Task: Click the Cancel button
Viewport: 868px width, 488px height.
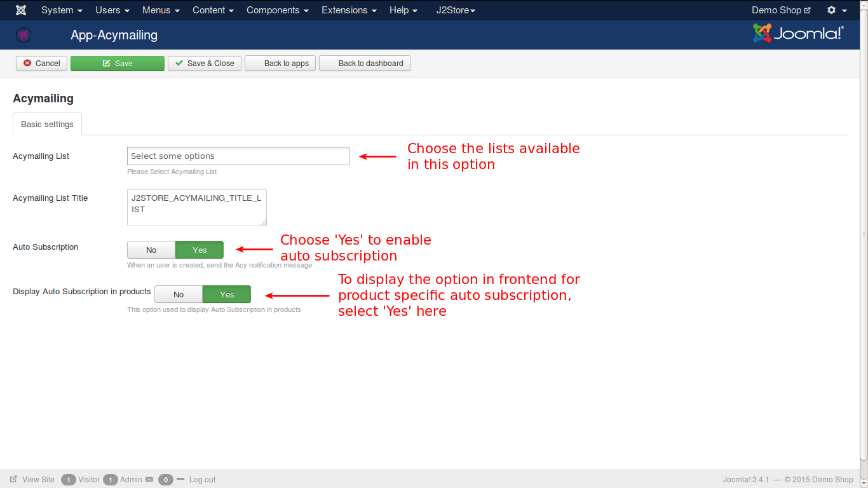Action: (x=41, y=63)
